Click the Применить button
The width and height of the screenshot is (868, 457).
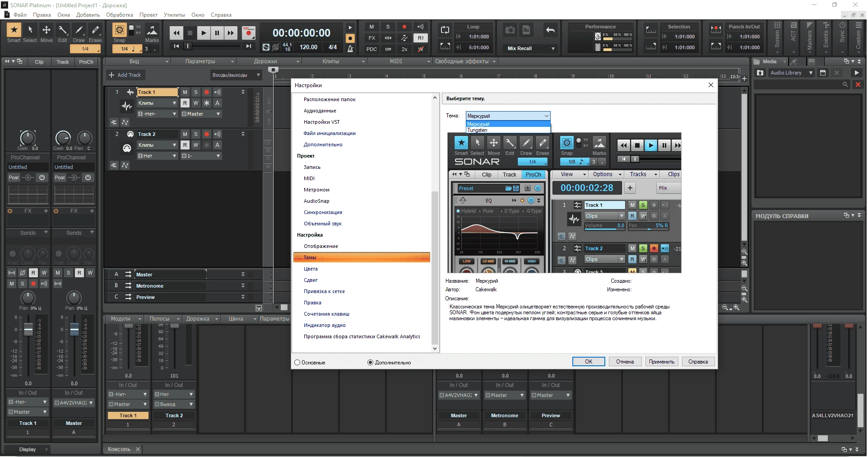click(662, 362)
